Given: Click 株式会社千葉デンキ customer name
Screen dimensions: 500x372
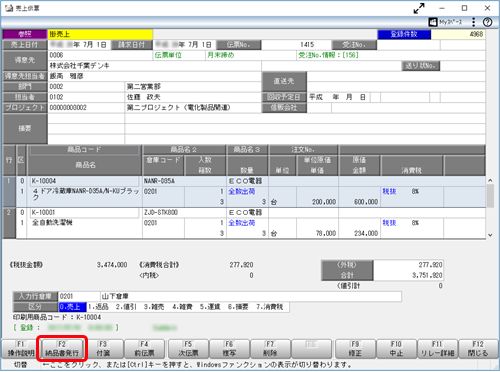Looking at the screenshot, I should coord(79,66).
